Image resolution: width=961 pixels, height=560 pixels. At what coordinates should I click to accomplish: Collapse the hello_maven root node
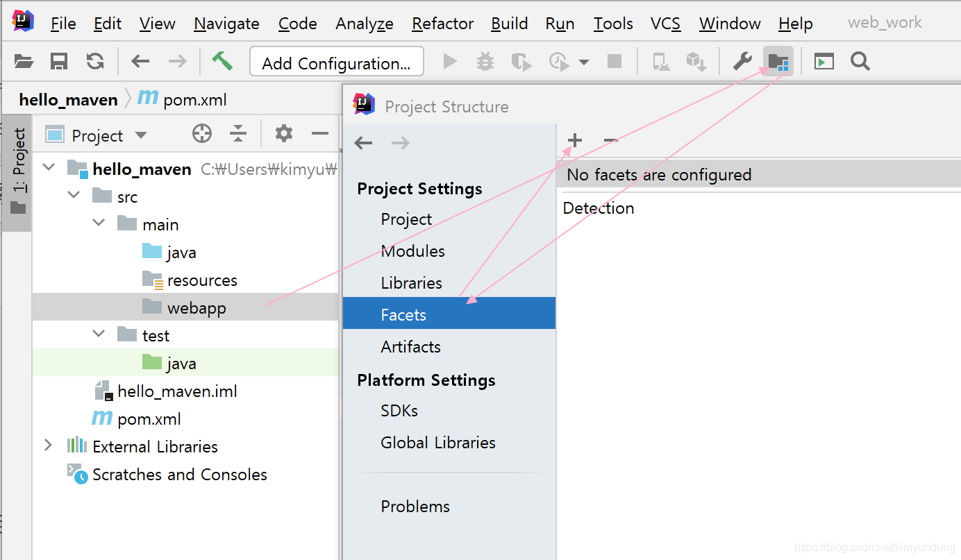(x=49, y=167)
